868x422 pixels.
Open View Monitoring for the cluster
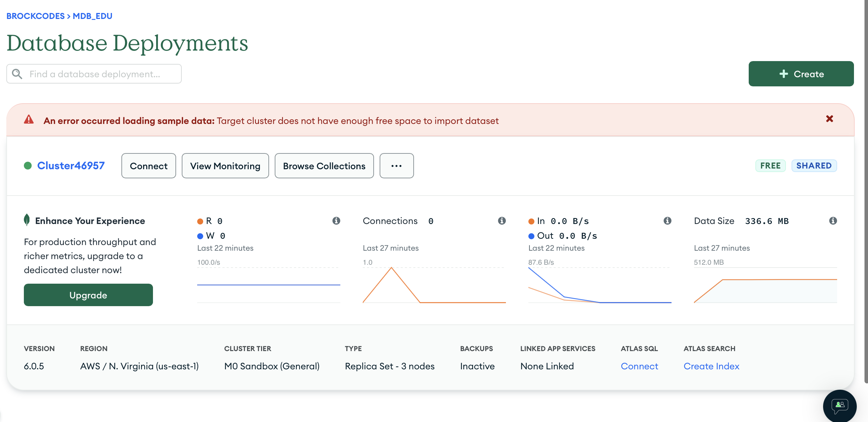click(x=225, y=166)
